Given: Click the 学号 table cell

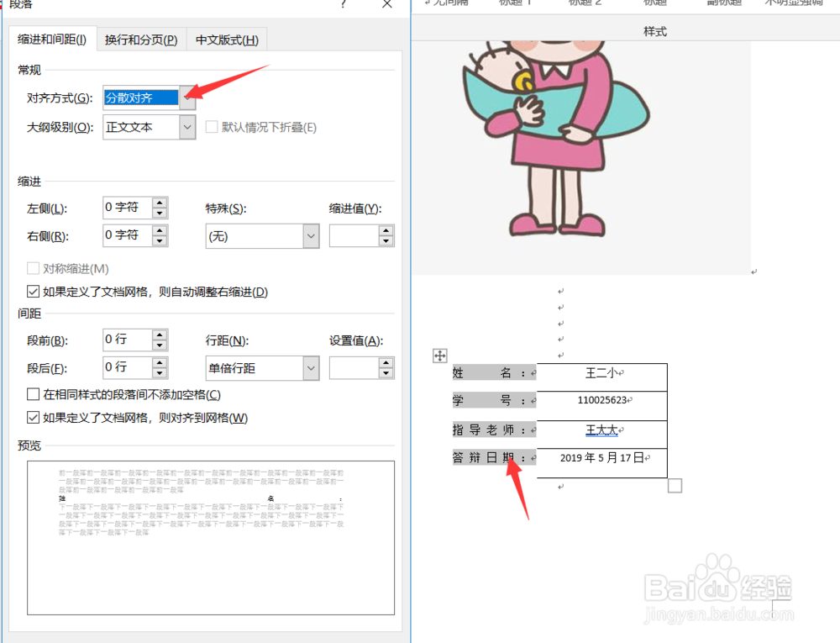Looking at the screenshot, I should coord(495,400).
